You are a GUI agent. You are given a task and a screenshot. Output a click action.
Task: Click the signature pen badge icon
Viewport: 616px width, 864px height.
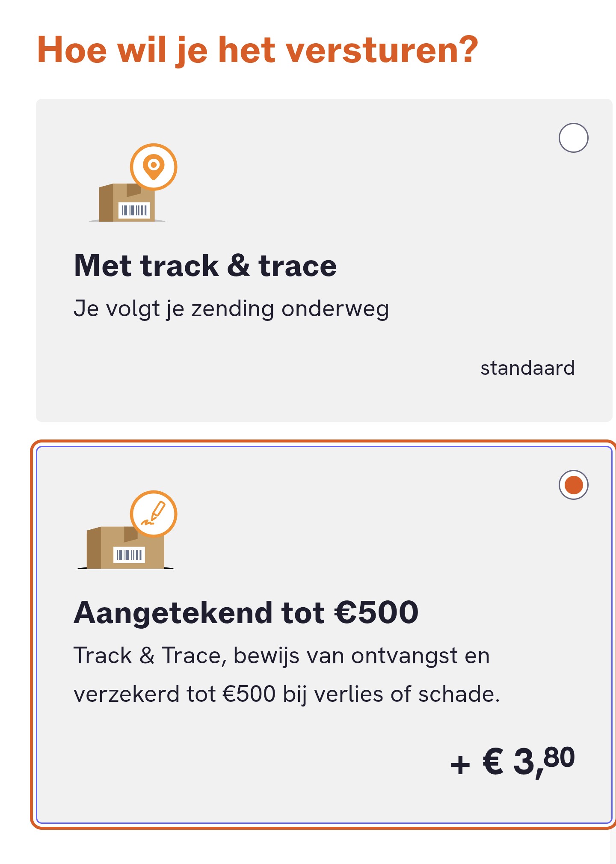[154, 514]
